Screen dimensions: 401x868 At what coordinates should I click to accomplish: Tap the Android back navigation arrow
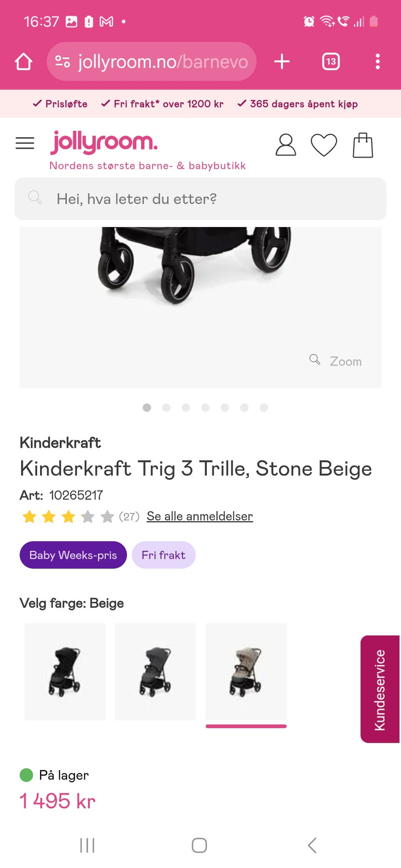[312, 845]
